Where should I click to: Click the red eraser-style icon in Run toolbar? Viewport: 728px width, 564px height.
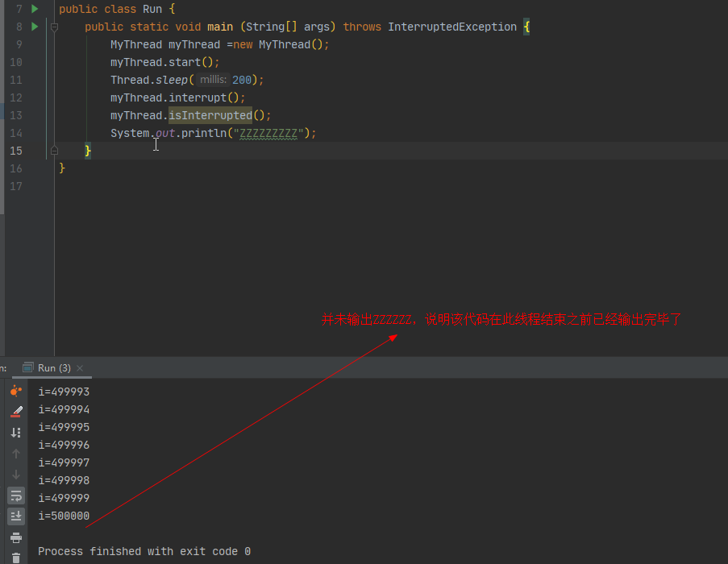pos(16,411)
